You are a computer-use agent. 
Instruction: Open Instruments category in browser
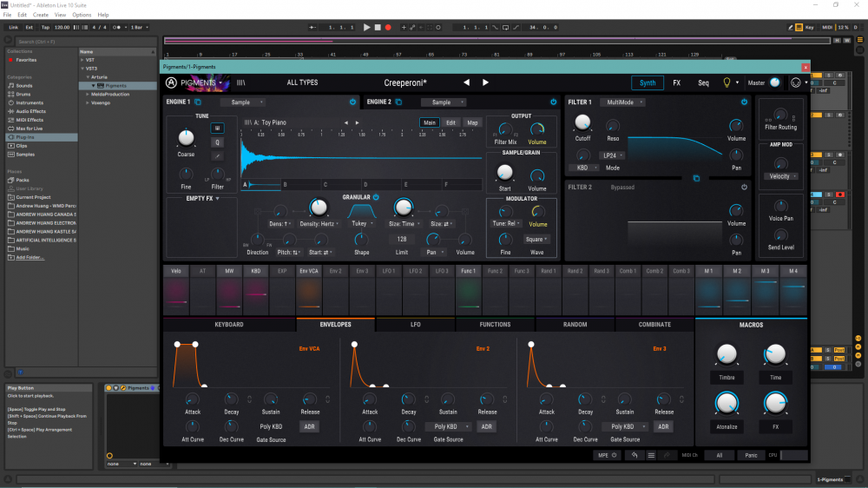coord(30,102)
